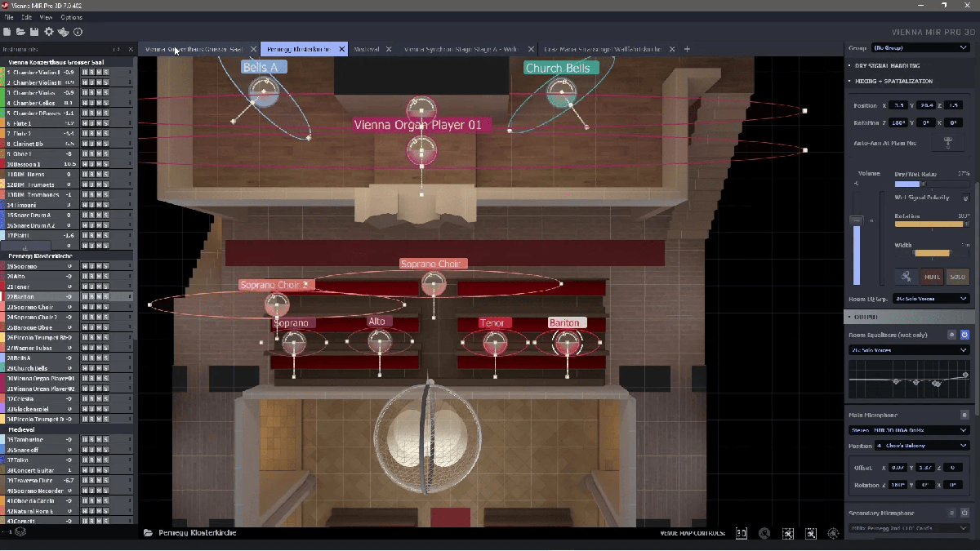The image size is (980, 551).
Task: Toggle the Room Equalizers power button
Action: tap(964, 335)
